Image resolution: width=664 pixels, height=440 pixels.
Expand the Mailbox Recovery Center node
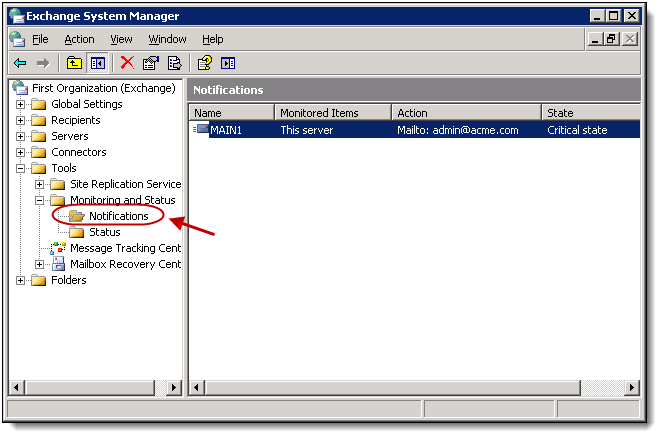click(x=39, y=264)
